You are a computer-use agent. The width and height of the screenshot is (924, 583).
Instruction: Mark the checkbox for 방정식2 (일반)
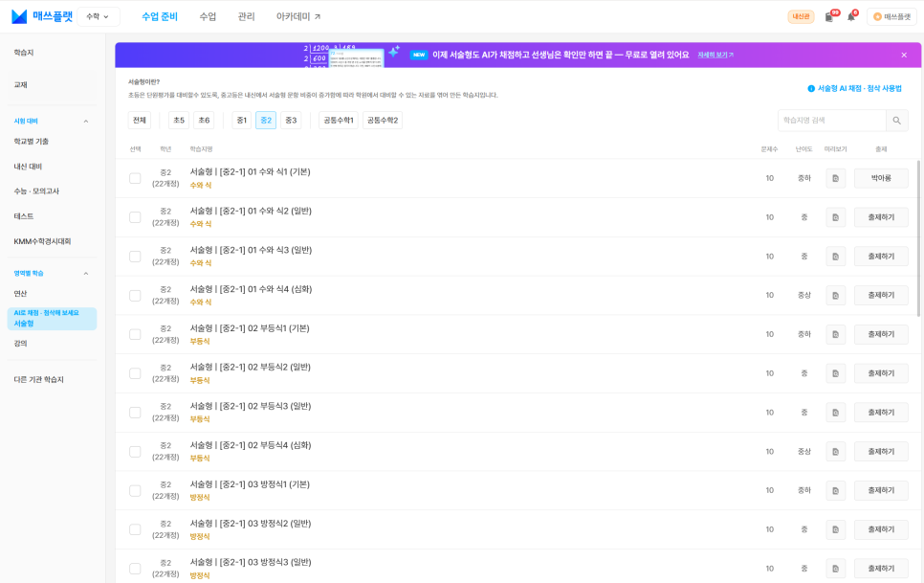click(x=135, y=529)
